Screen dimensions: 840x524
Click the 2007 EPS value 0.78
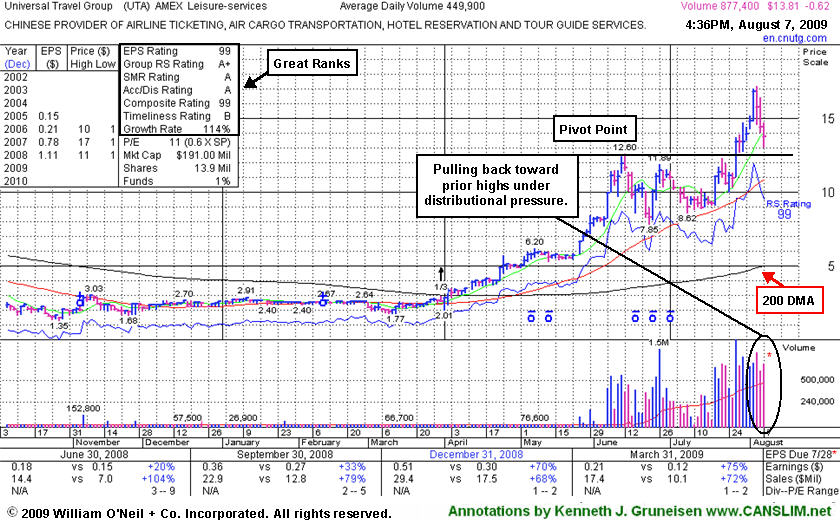[49, 143]
